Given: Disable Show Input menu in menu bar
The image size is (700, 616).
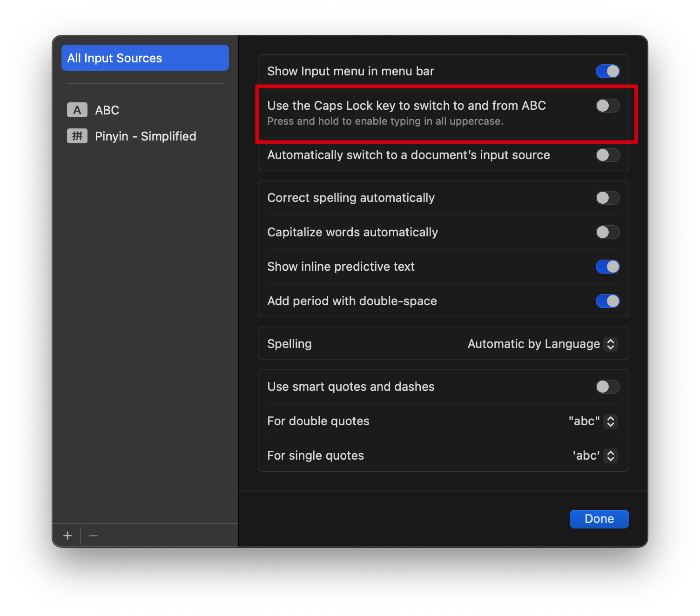Looking at the screenshot, I should coord(607,71).
